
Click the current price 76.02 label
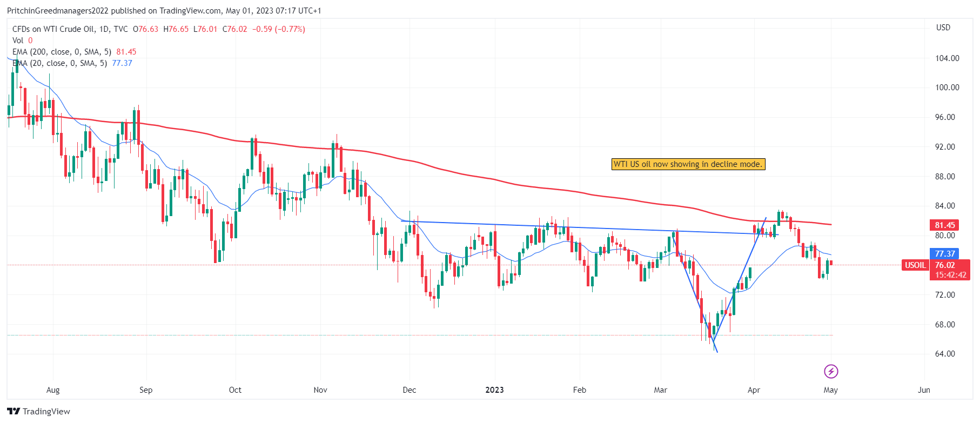[945, 265]
